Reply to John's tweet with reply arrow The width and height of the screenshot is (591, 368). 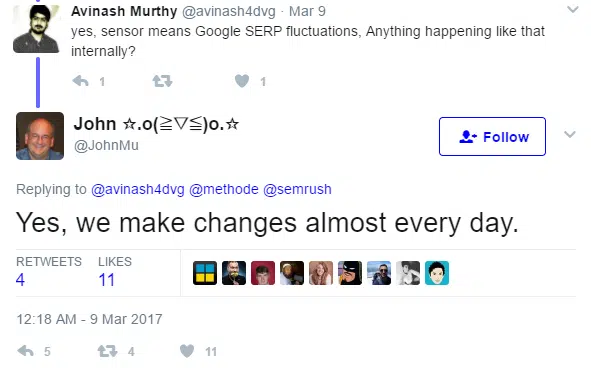[26, 351]
